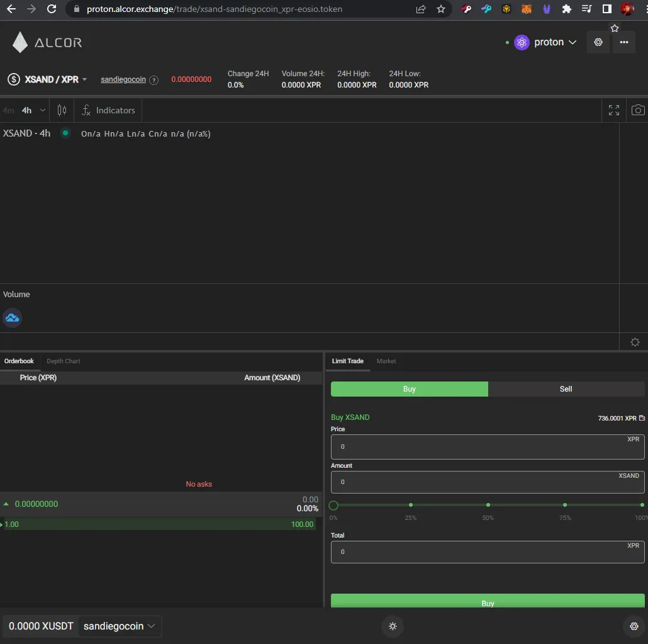
Task: Open the footer settings gear icon
Action: [634, 626]
